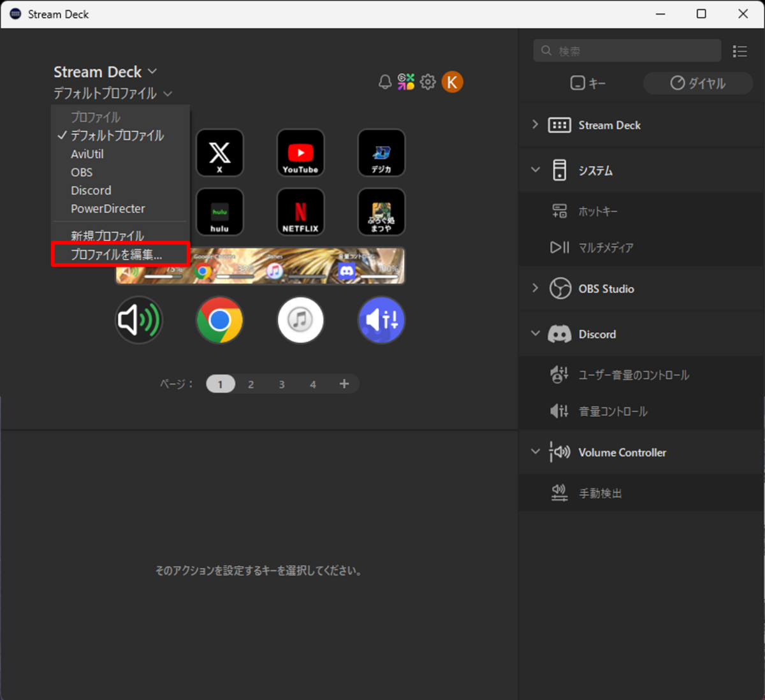Click the touch strip Discord volume segment
The width and height of the screenshot is (765, 700).
[x=368, y=266]
